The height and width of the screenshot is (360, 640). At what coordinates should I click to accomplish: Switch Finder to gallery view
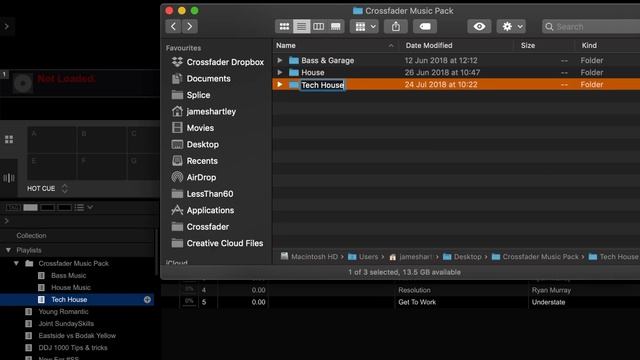[x=336, y=27]
